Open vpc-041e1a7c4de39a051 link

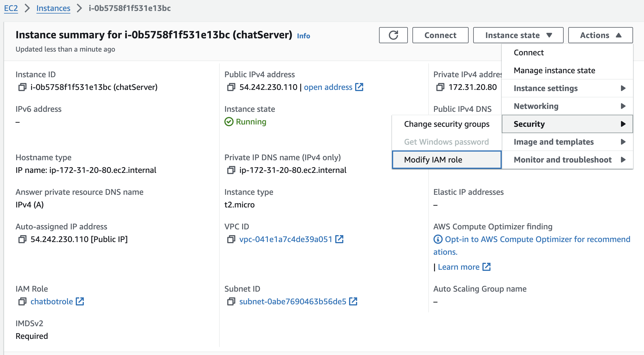click(286, 239)
